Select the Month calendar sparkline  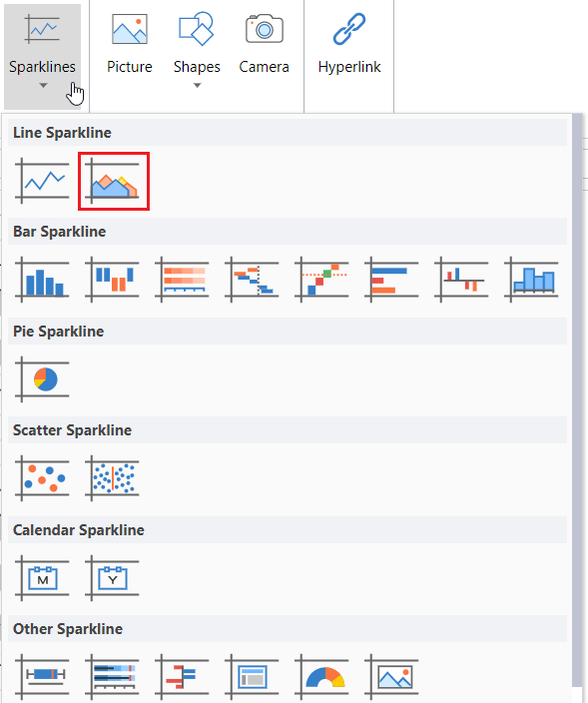pos(42,578)
